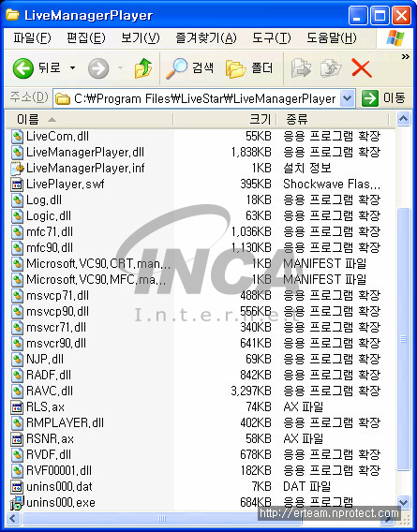Select the unins000.exe installer icon

pos(17,503)
